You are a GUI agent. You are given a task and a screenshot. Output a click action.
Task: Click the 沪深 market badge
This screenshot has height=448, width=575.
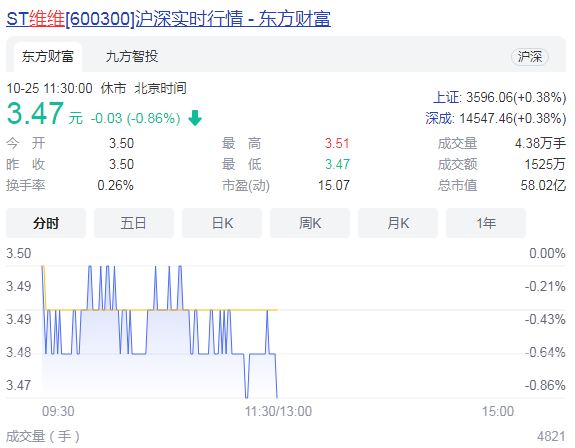530,57
